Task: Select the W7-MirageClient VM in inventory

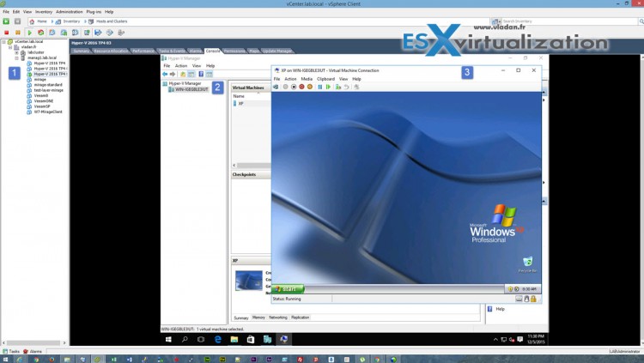Action: [x=48, y=112]
